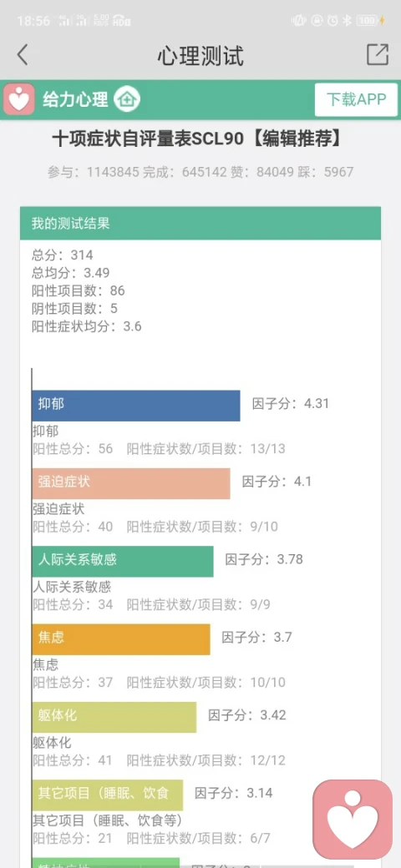401x868 pixels.
Task: Click the 下载APP button
Action: [x=356, y=99]
